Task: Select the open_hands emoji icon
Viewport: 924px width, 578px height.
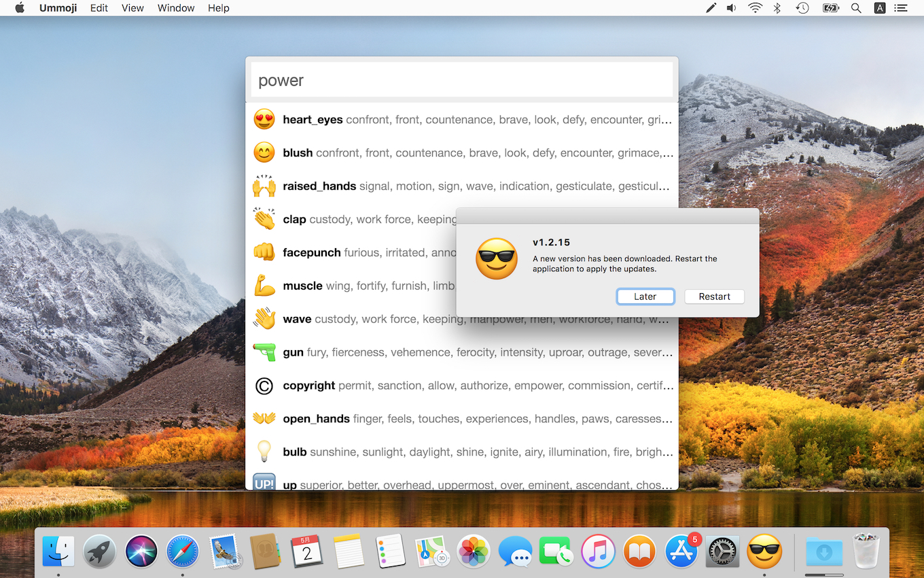Action: click(264, 419)
